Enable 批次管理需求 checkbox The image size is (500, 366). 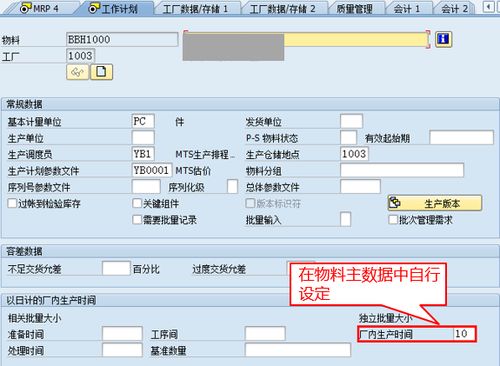point(393,219)
